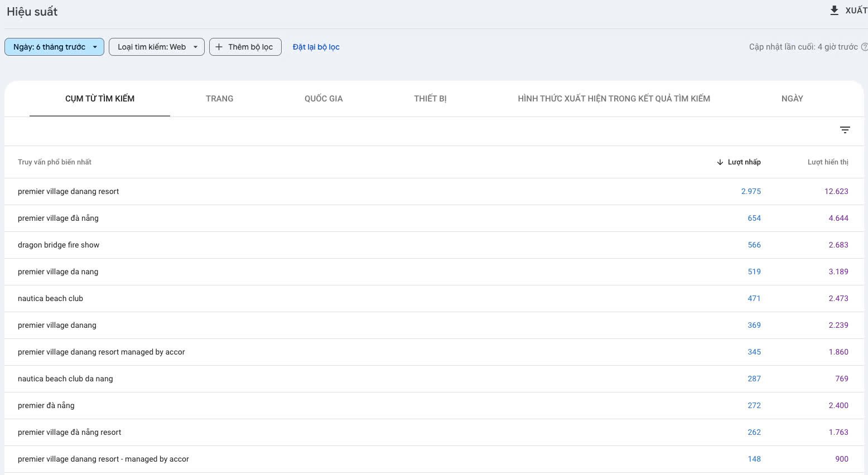Select query premier village danang resort

coord(69,191)
